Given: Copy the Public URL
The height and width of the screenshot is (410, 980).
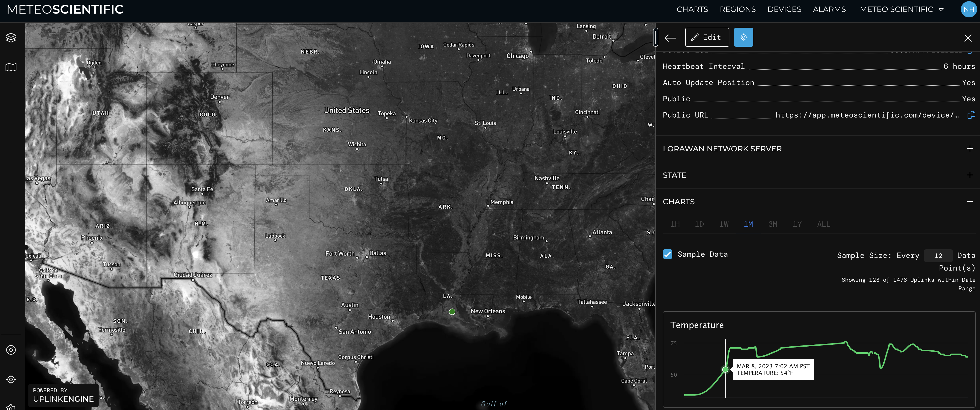Looking at the screenshot, I should 971,115.
